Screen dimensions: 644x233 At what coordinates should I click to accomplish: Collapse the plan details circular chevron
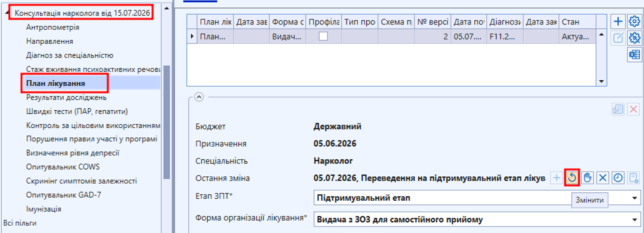(x=199, y=97)
